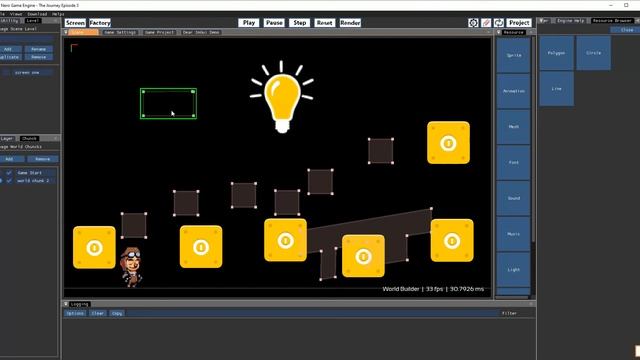Open the Help menu
The height and width of the screenshot is (360, 640).
pyautogui.click(x=58, y=14)
